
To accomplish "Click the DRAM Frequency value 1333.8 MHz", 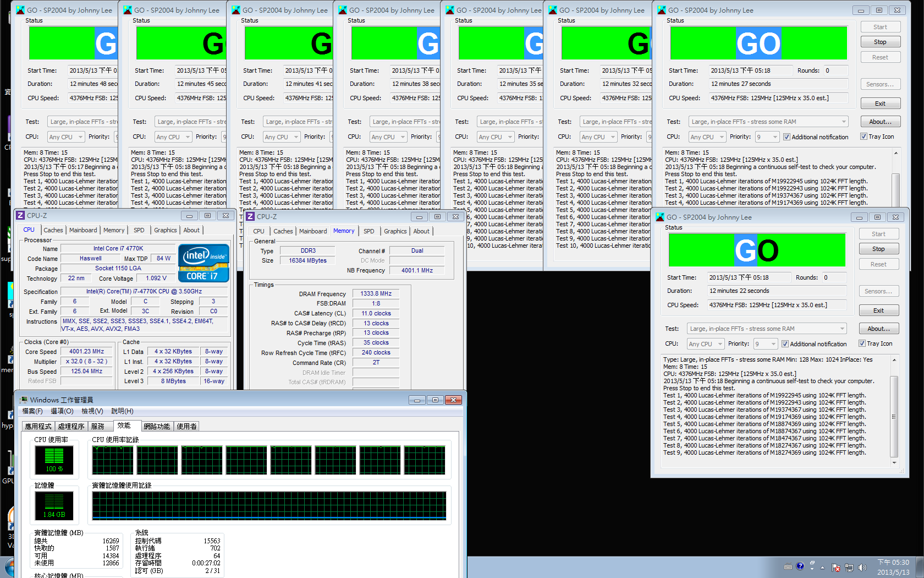I will [376, 294].
